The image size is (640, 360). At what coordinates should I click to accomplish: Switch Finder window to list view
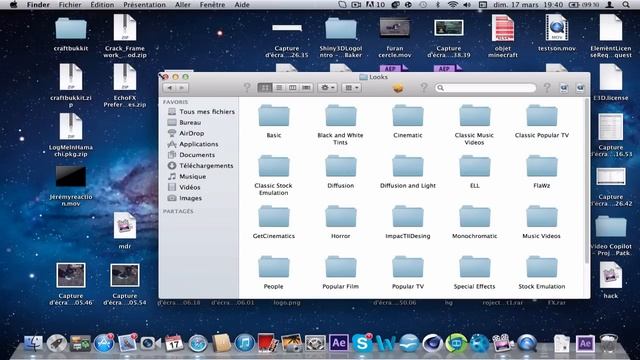point(279,88)
